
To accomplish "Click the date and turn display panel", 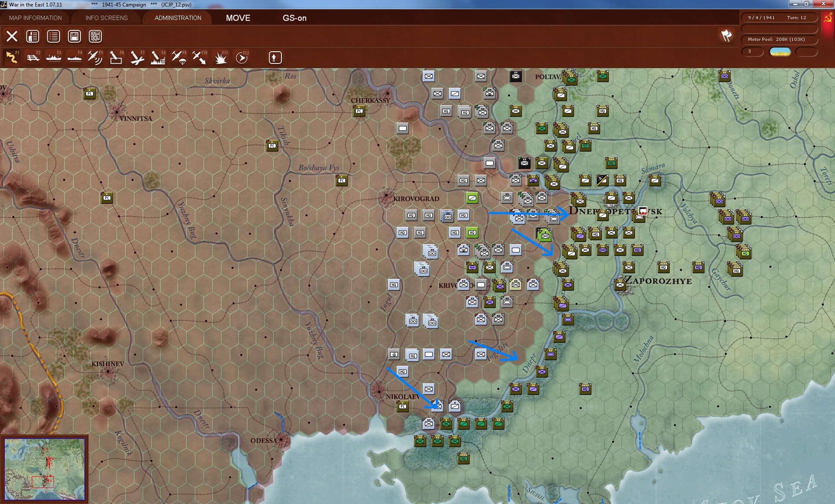I will coord(779,18).
